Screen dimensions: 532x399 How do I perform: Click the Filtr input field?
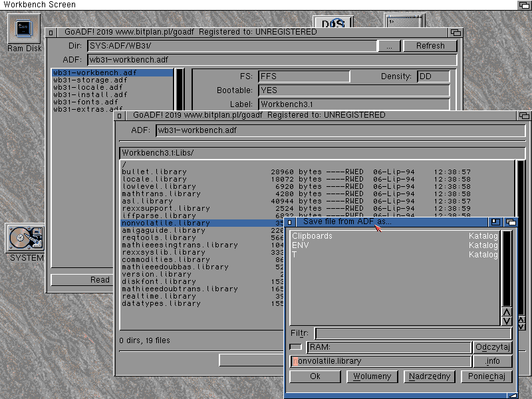click(413, 333)
